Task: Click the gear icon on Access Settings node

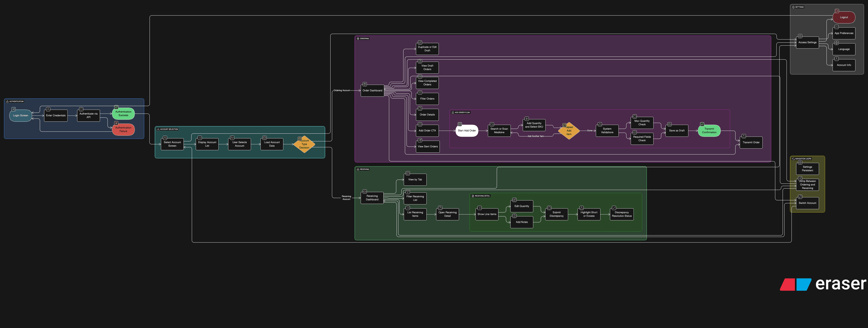Action: point(800,36)
